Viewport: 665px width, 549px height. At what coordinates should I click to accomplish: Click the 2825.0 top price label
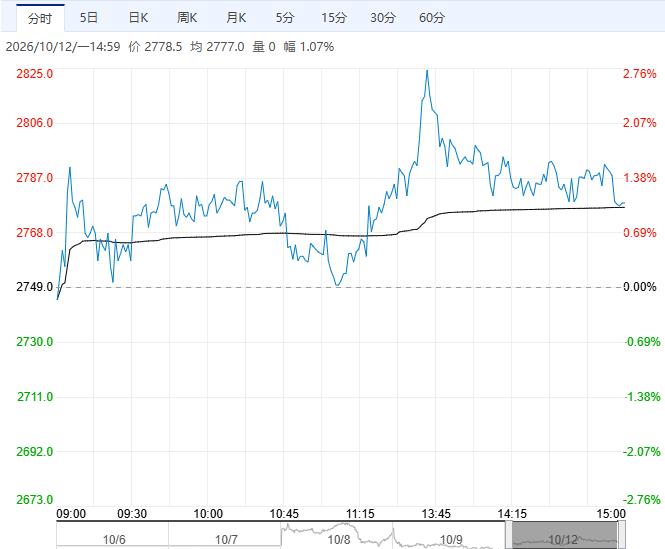[35, 74]
